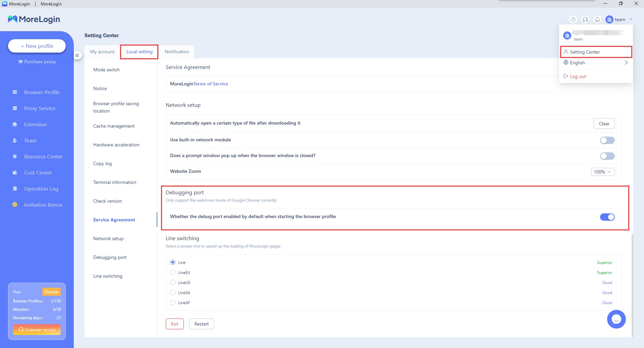Jump to Copy log section
Screen dimensions: 644x348
coord(102,163)
